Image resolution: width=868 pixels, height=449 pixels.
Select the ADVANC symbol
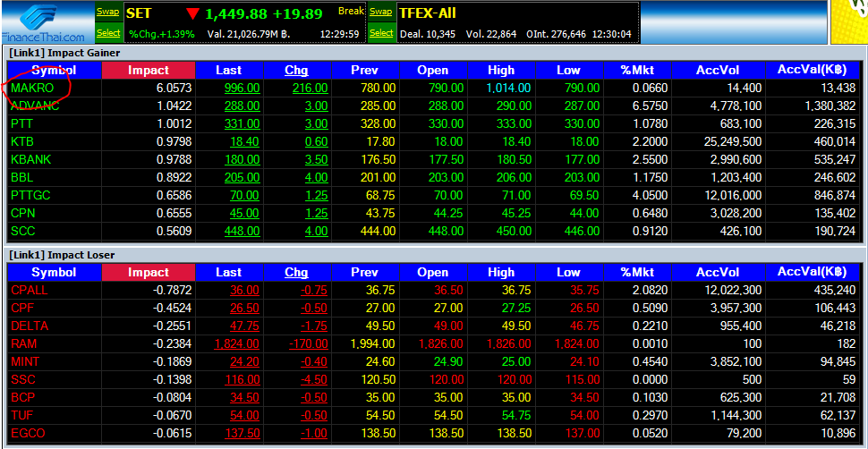coord(35,106)
